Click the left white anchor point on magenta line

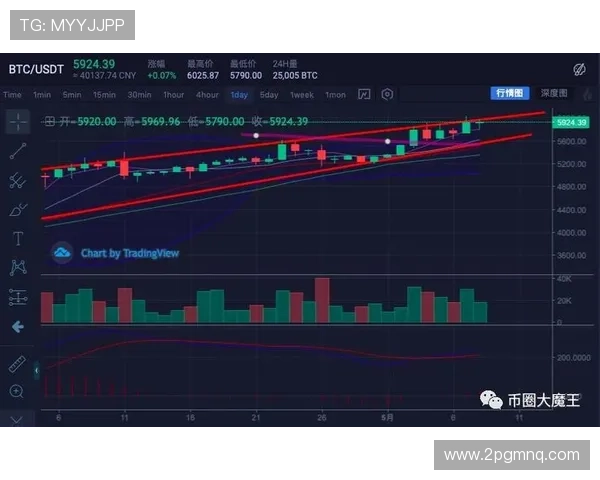[x=256, y=136]
